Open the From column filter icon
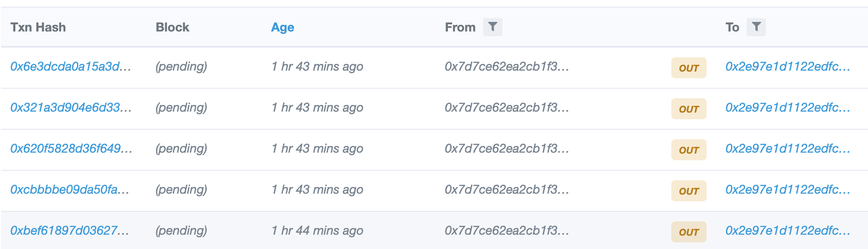868x249 pixels. [492, 27]
